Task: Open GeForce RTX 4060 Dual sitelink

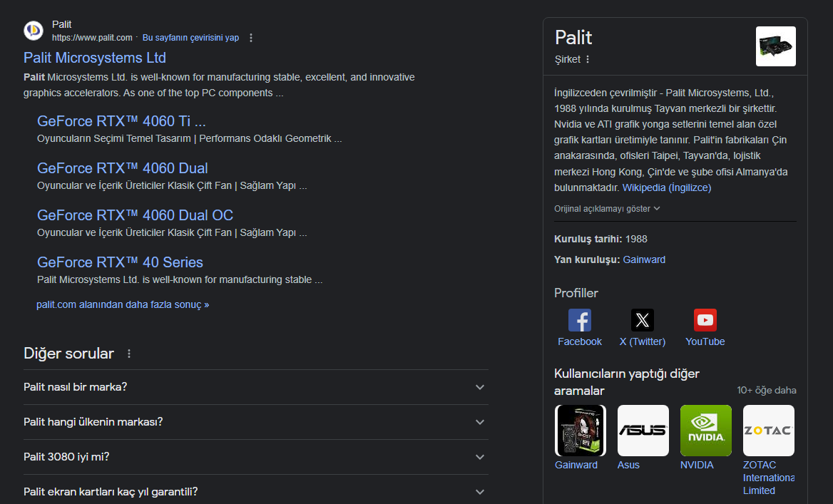Action: pyautogui.click(x=122, y=168)
